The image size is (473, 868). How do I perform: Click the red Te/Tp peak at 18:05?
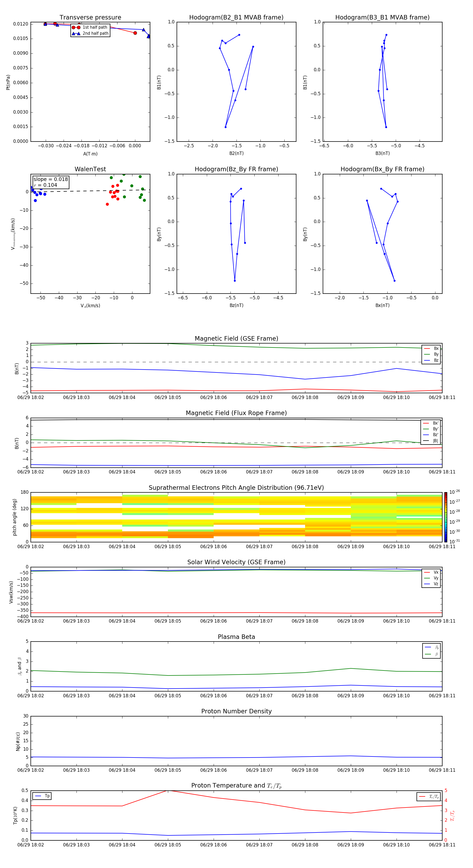(168, 790)
